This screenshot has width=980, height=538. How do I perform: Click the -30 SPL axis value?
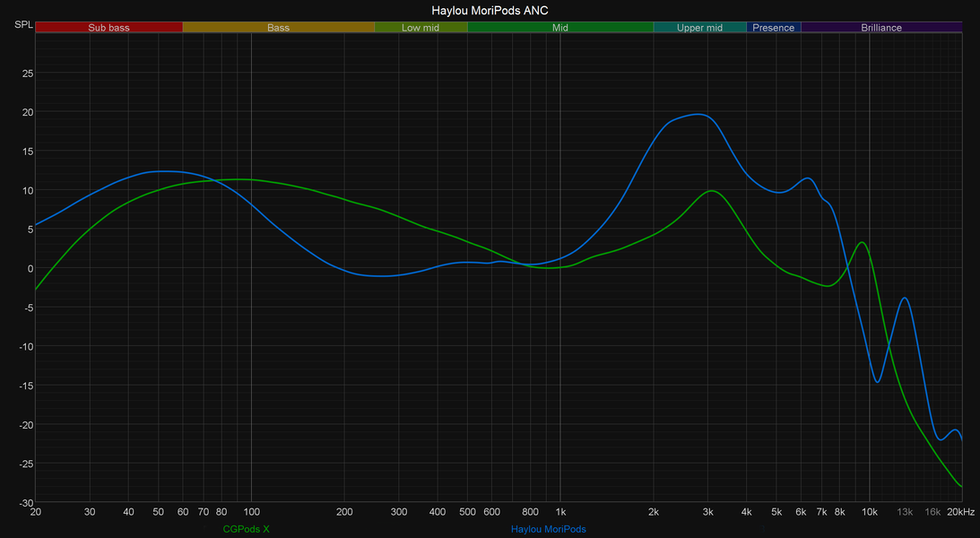26,503
